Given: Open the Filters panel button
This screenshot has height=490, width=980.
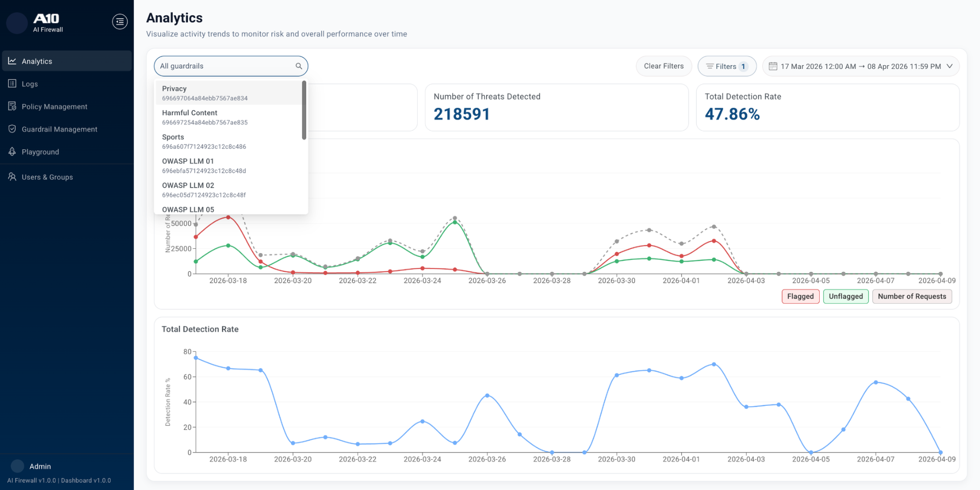Looking at the screenshot, I should point(726,66).
